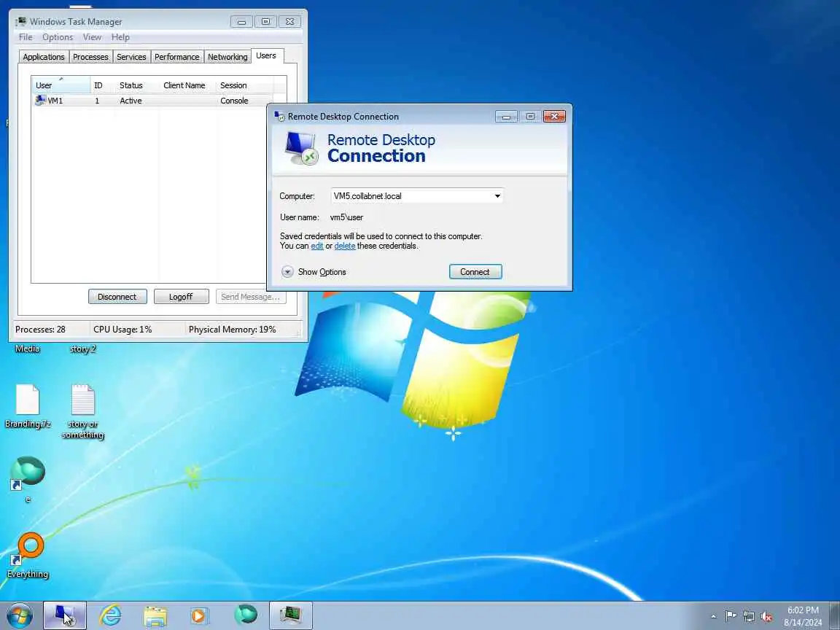Click the green sphere app taskbar icon
This screenshot has width=840, height=630.
pyautogui.click(x=246, y=615)
